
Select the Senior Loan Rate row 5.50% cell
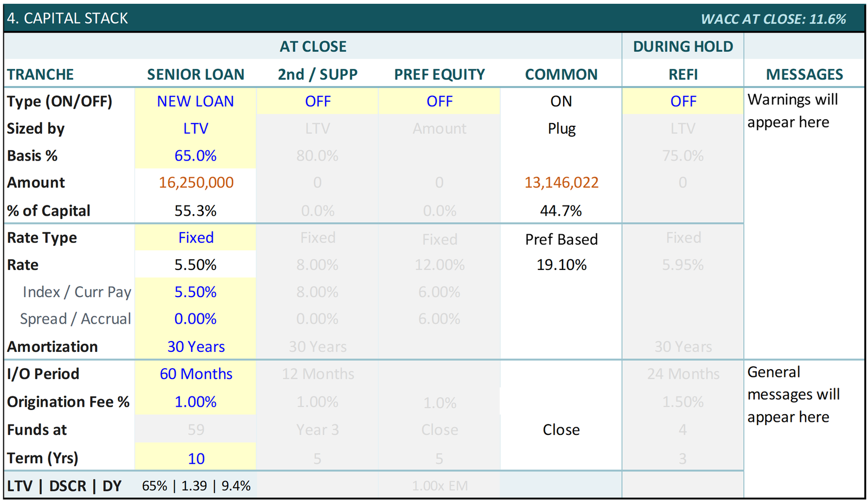pyautogui.click(x=195, y=265)
